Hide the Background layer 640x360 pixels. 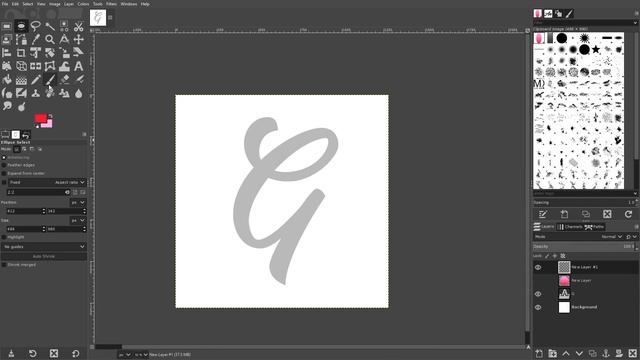538,307
